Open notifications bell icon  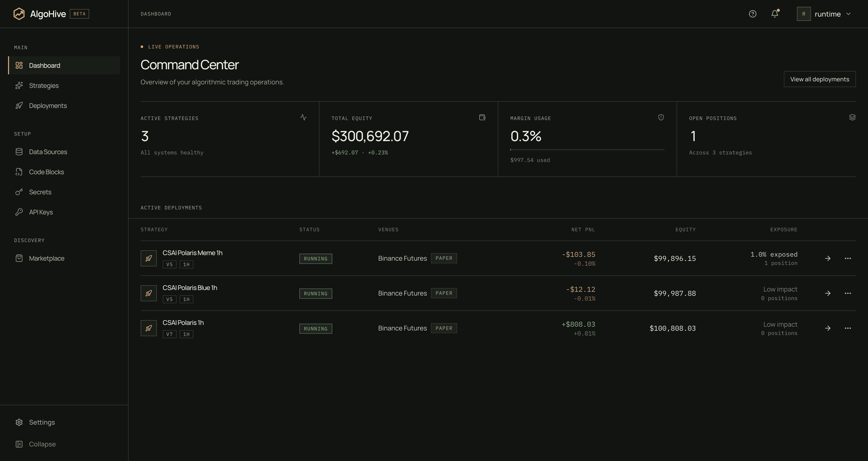[775, 14]
